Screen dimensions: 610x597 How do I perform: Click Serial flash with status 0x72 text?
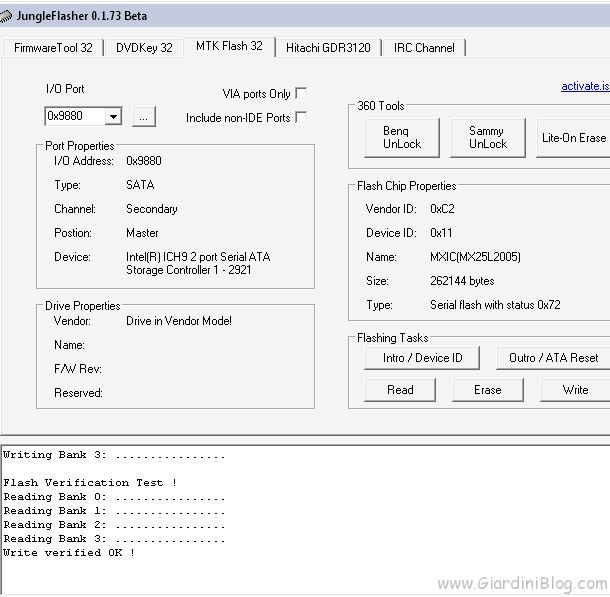pos(495,305)
